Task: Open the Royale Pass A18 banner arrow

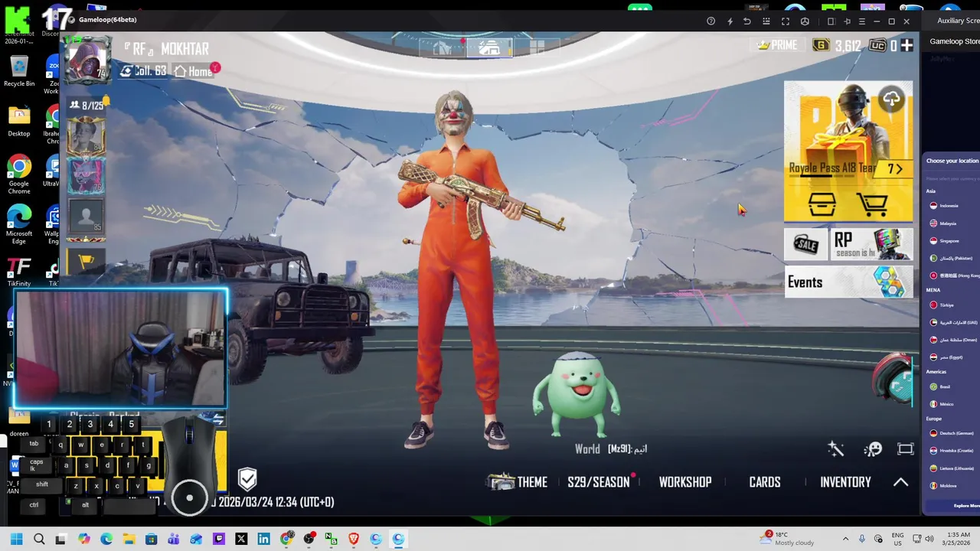Action: coord(894,169)
